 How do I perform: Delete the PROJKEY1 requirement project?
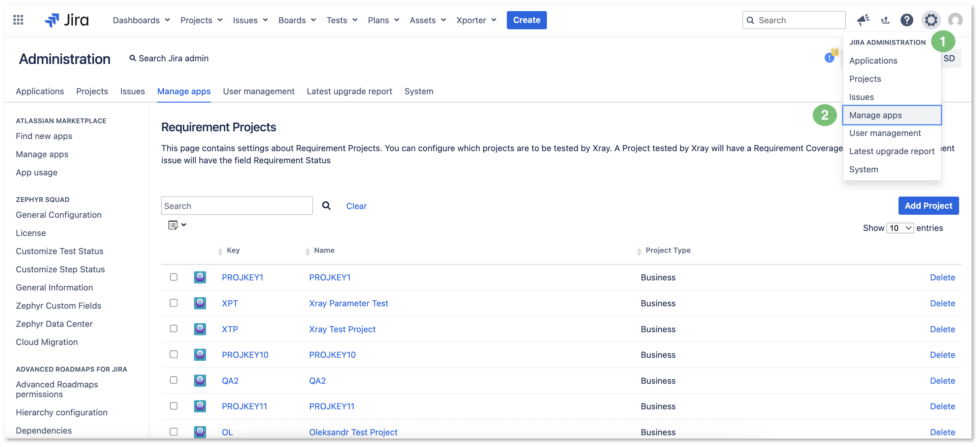942,277
